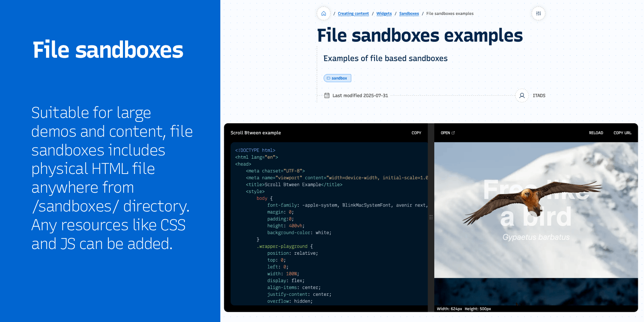644x322 pixels.
Task: Open display settings via the sliders icon
Action: pos(538,13)
